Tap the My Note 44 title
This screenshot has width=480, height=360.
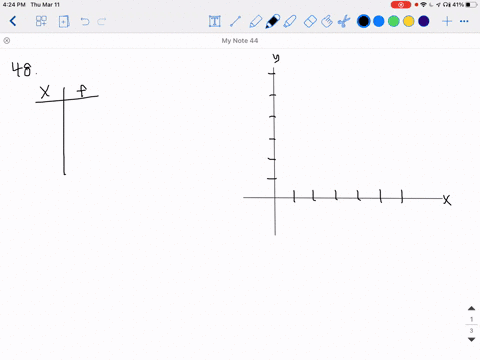240,41
